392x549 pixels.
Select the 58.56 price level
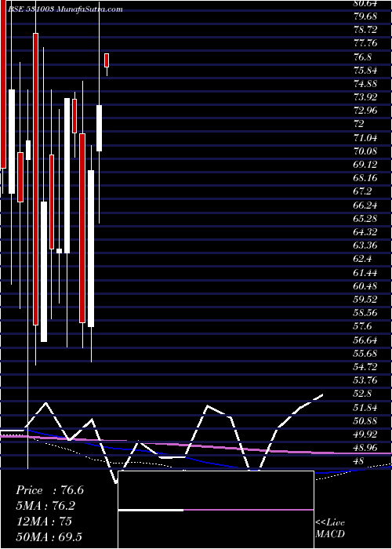point(366,312)
